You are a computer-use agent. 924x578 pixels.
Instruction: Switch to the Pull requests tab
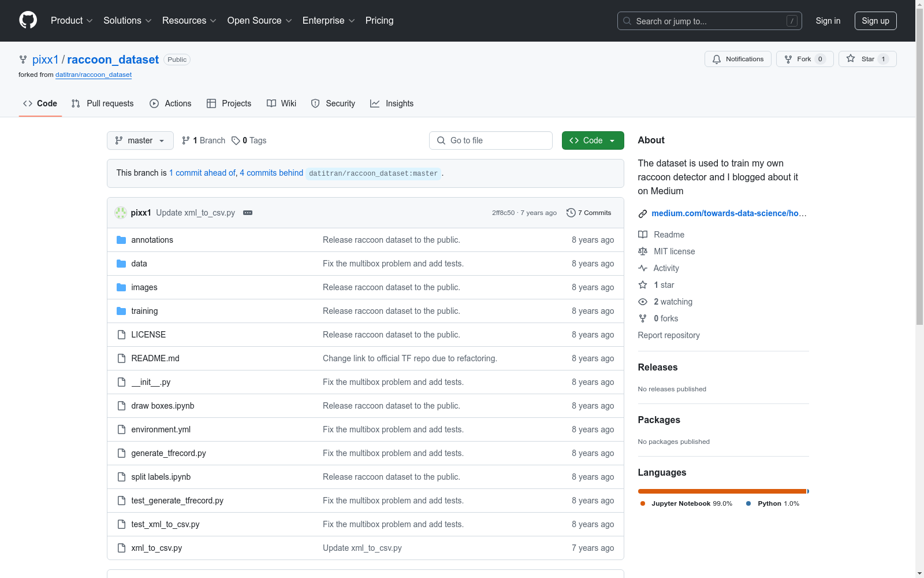click(102, 103)
